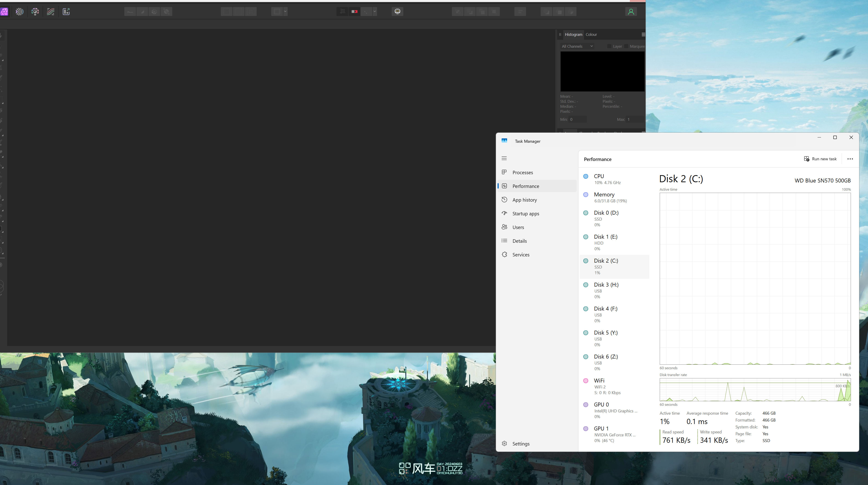Open Services page in Task Manager
The image size is (868, 485).
click(537, 255)
